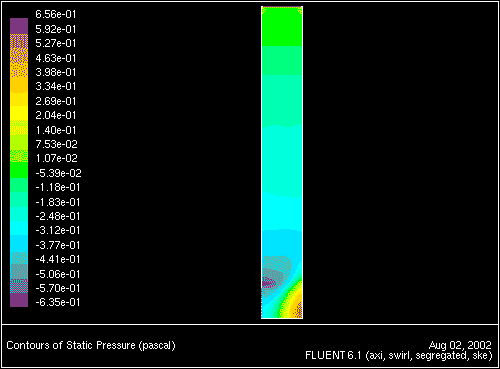The image size is (500, 369).
Task: Click the purple low-pressure spot on the plot's left wall
Action: coord(267,283)
